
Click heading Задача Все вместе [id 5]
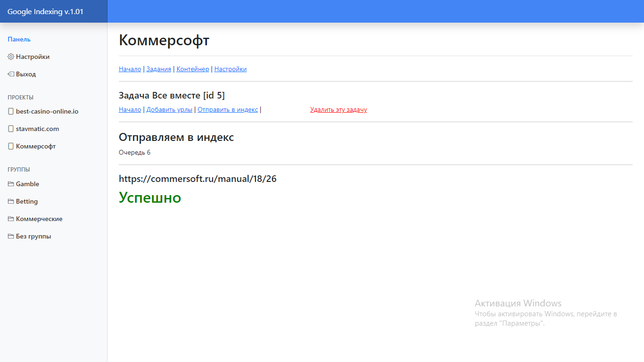coord(172,95)
